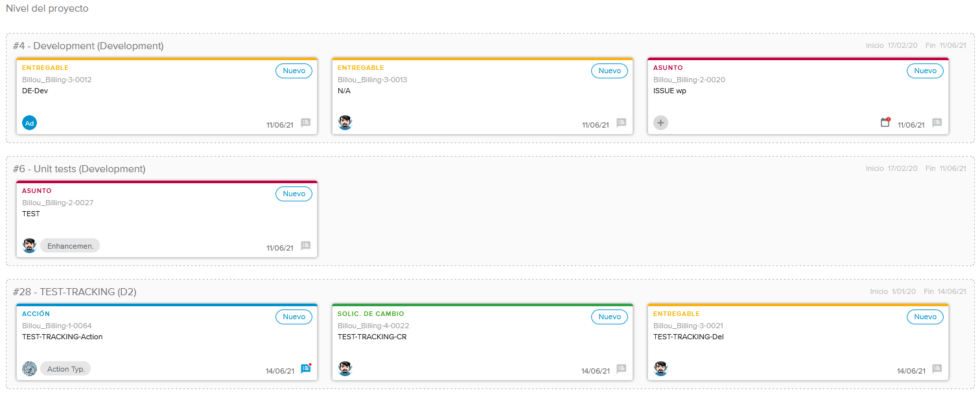Open comments on TEST-TRACKING-CR card
980x393 pixels.
(622, 369)
